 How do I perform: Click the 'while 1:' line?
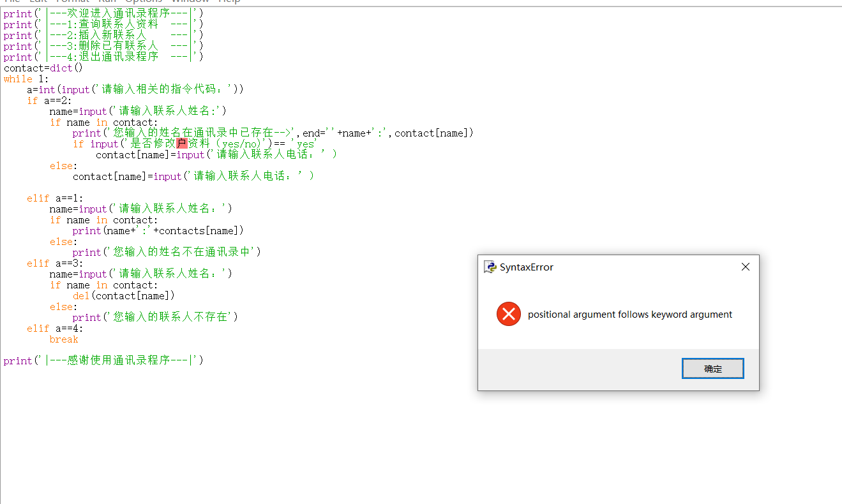coord(26,78)
